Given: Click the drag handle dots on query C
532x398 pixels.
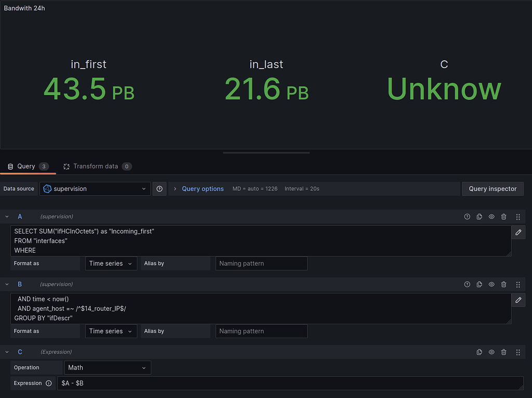Looking at the screenshot, I should (x=518, y=352).
